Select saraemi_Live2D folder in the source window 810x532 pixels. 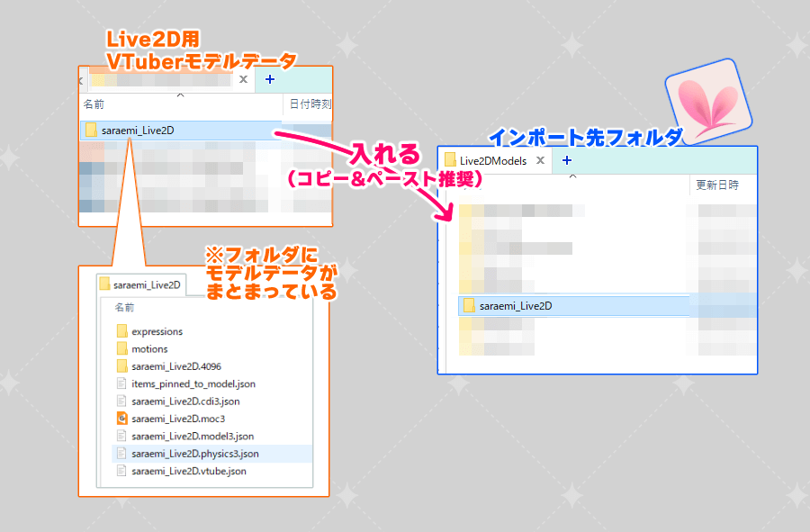181,131
